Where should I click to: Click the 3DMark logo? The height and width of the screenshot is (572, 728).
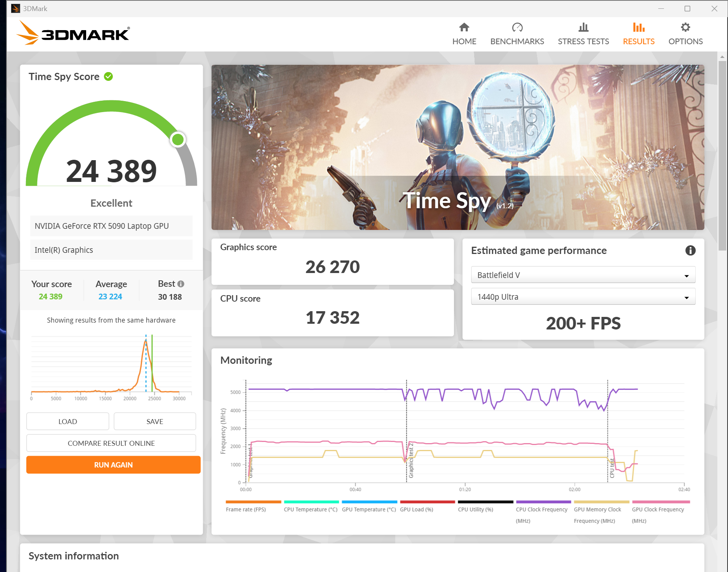pos(73,33)
